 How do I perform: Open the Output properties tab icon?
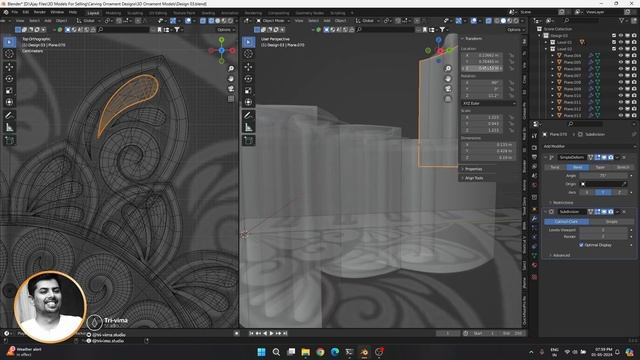pyautogui.click(x=534, y=157)
